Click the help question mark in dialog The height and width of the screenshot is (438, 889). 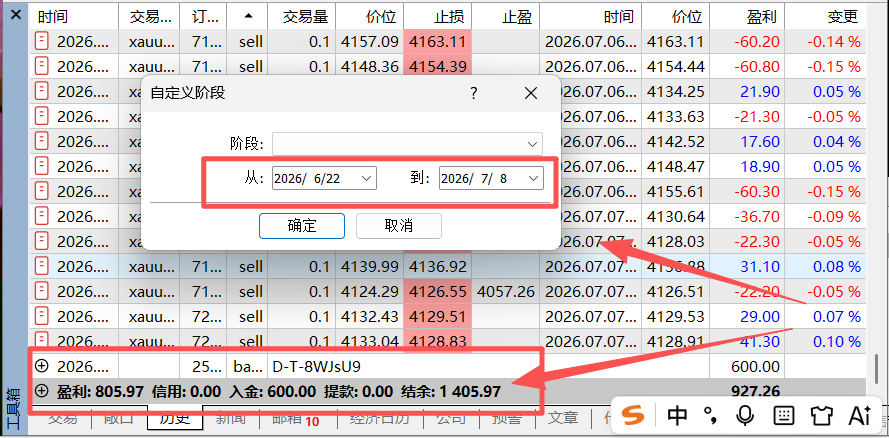tap(474, 93)
